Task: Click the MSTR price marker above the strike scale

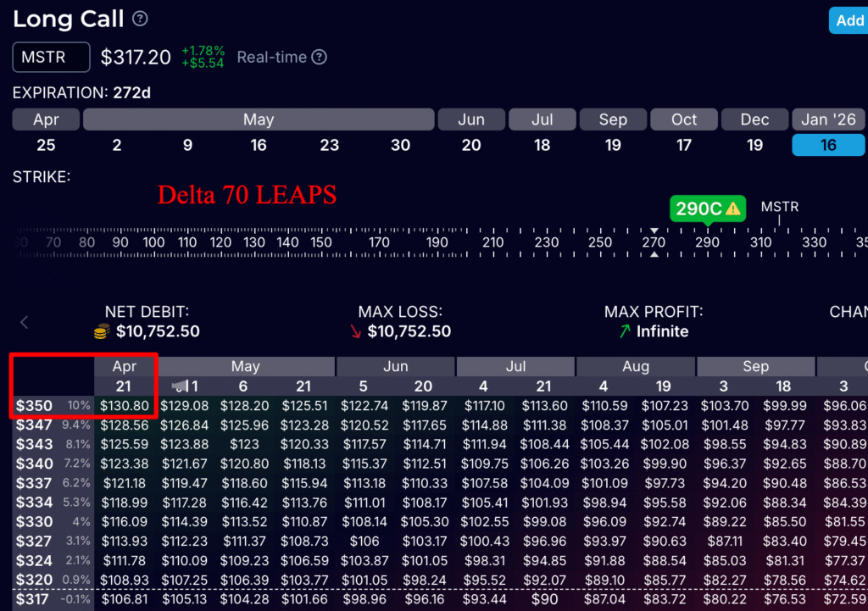Action: pyautogui.click(x=780, y=207)
